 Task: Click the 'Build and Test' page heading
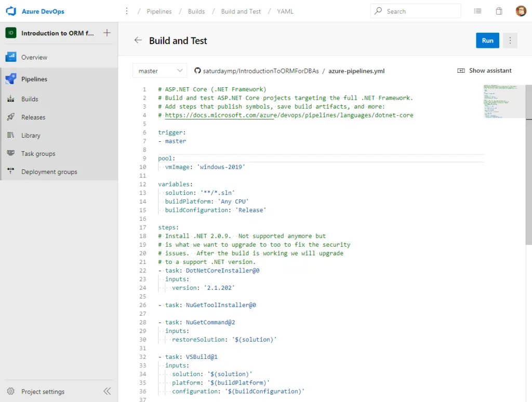pyautogui.click(x=178, y=41)
